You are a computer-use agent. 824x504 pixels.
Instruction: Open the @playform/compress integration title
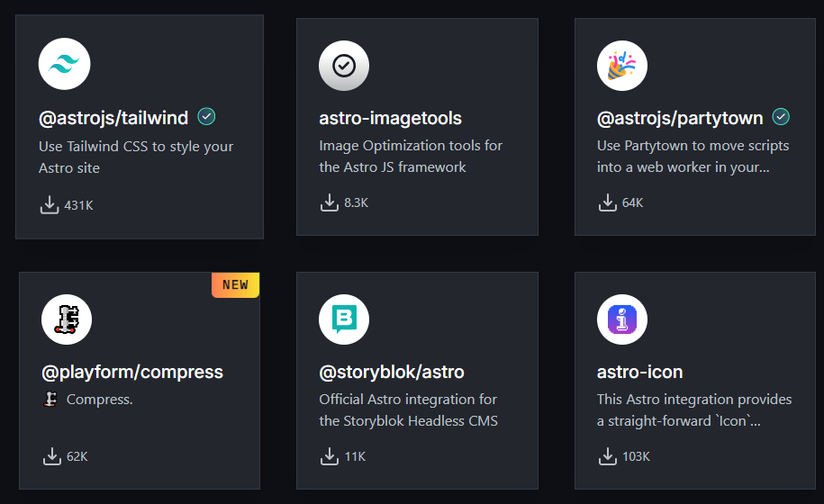132,372
